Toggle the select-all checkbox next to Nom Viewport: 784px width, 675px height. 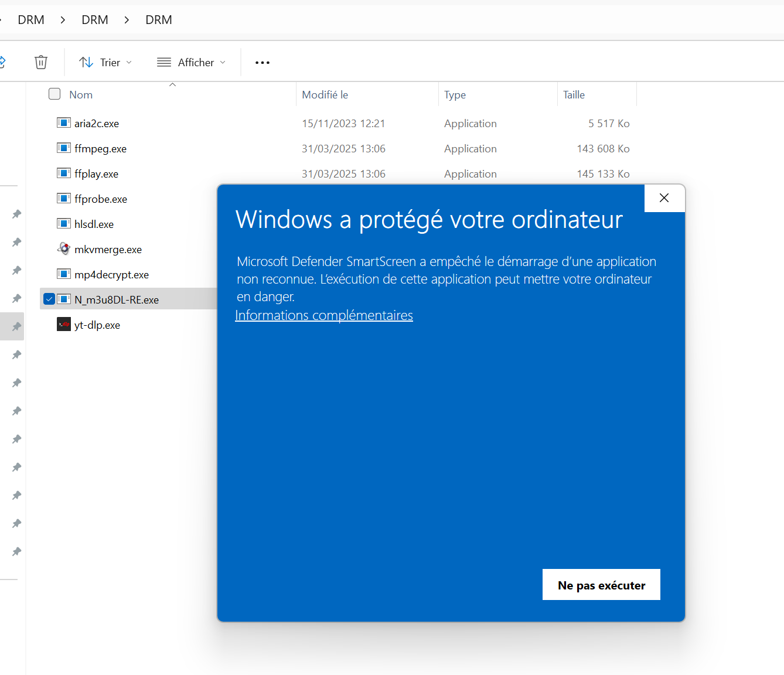point(54,94)
